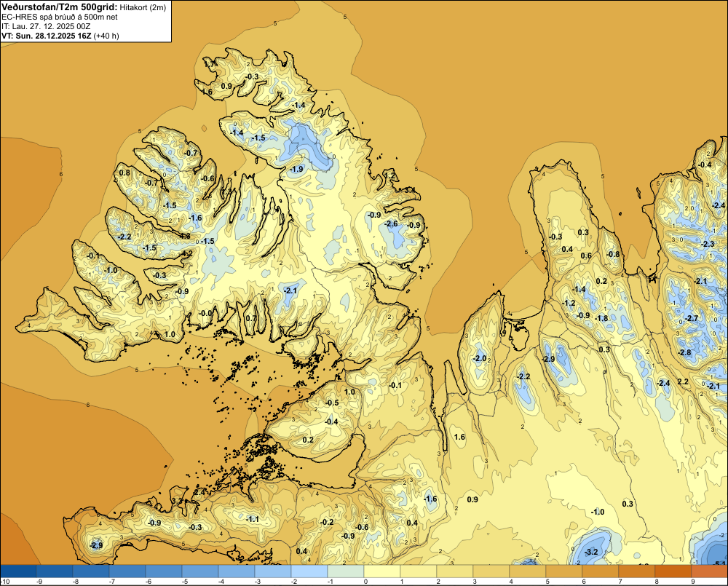Click the "-2.7" temperature value on the map

click(x=692, y=318)
